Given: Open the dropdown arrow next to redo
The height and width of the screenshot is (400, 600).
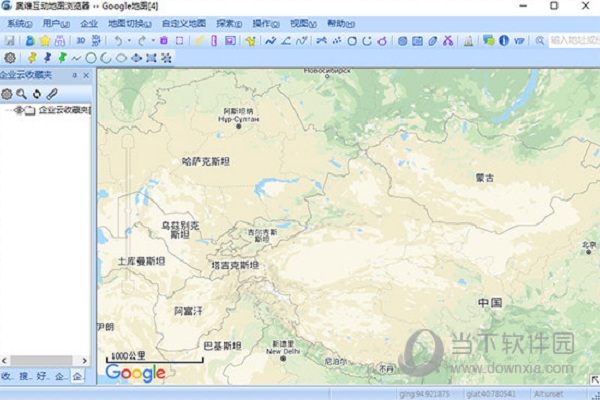Looking at the screenshot, I should click(152, 41).
